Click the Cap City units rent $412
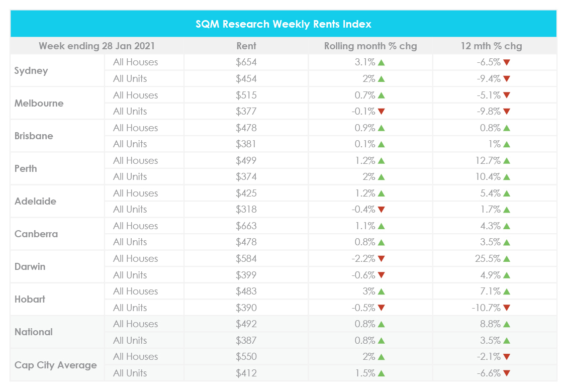The image size is (567, 392). (x=246, y=373)
